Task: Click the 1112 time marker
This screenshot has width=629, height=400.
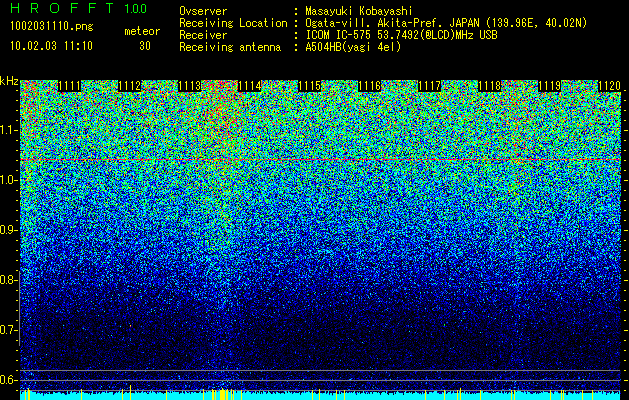Action: click(x=130, y=86)
